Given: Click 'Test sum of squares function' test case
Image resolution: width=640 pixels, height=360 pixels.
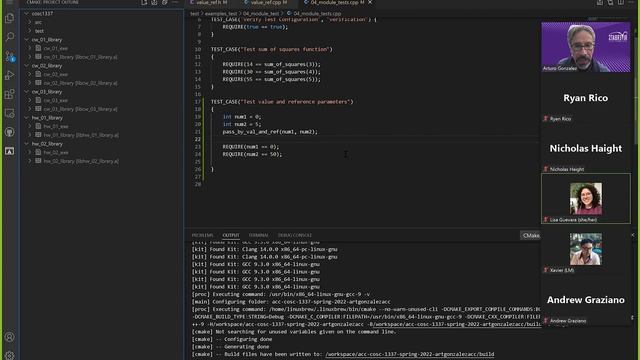Looking at the screenshot, I should click(x=271, y=49).
